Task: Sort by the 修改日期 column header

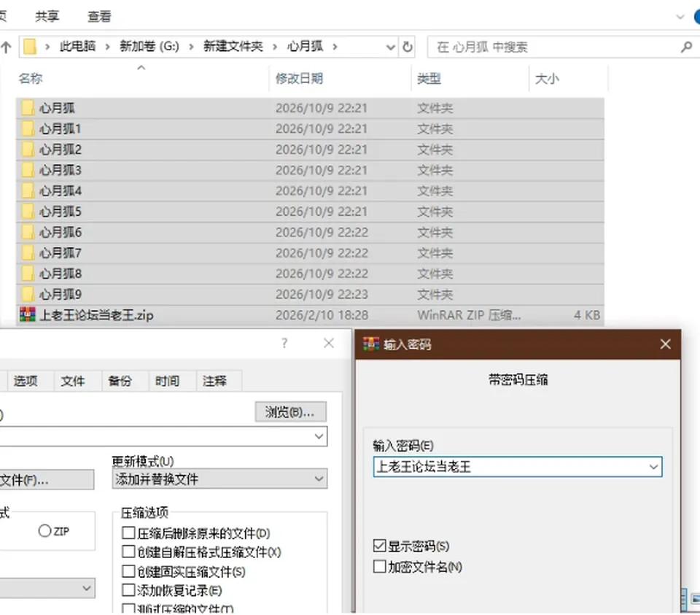Action: [x=299, y=79]
